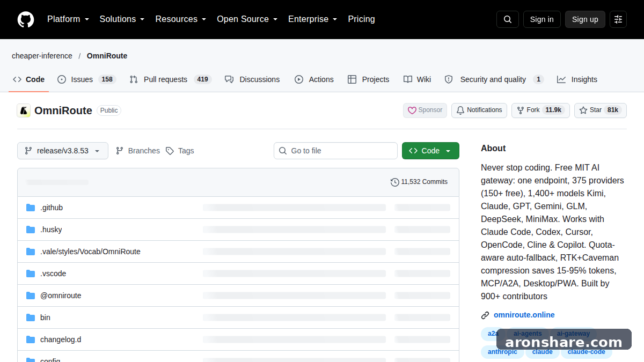Viewport: 644px width, 362px height.
Task: View the 11,532 Commits history
Action: coord(419,182)
